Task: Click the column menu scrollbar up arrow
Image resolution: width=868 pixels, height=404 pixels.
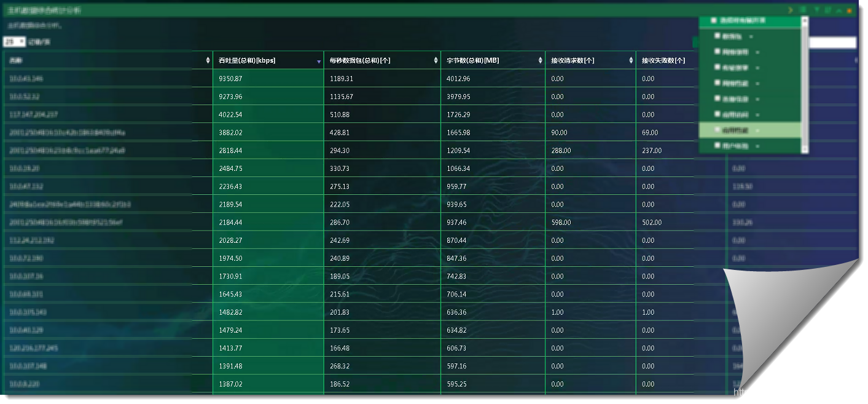Action: [805, 20]
